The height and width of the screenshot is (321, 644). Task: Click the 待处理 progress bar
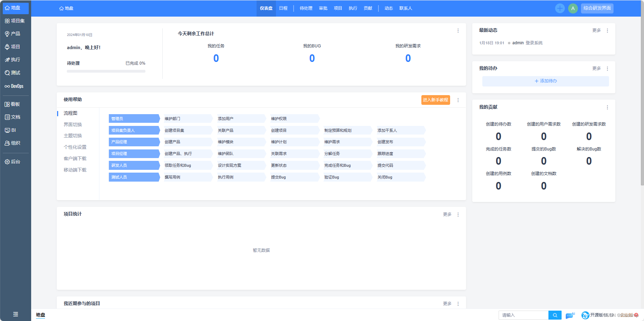click(106, 71)
